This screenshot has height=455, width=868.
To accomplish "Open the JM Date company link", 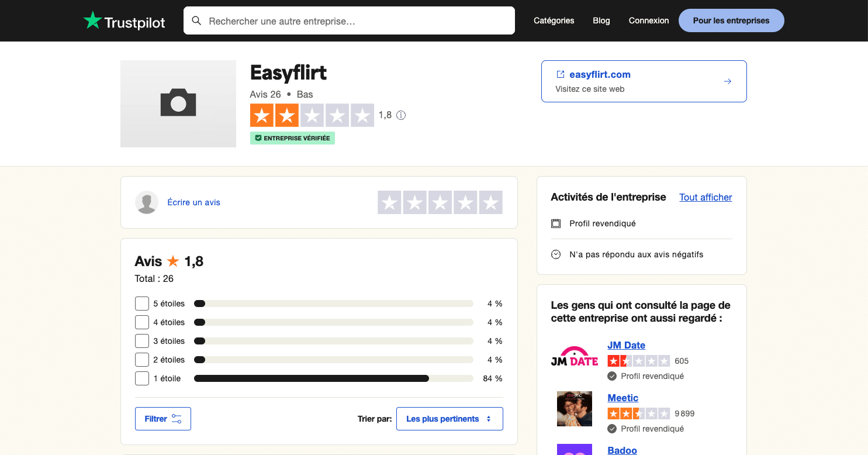I will (x=627, y=345).
